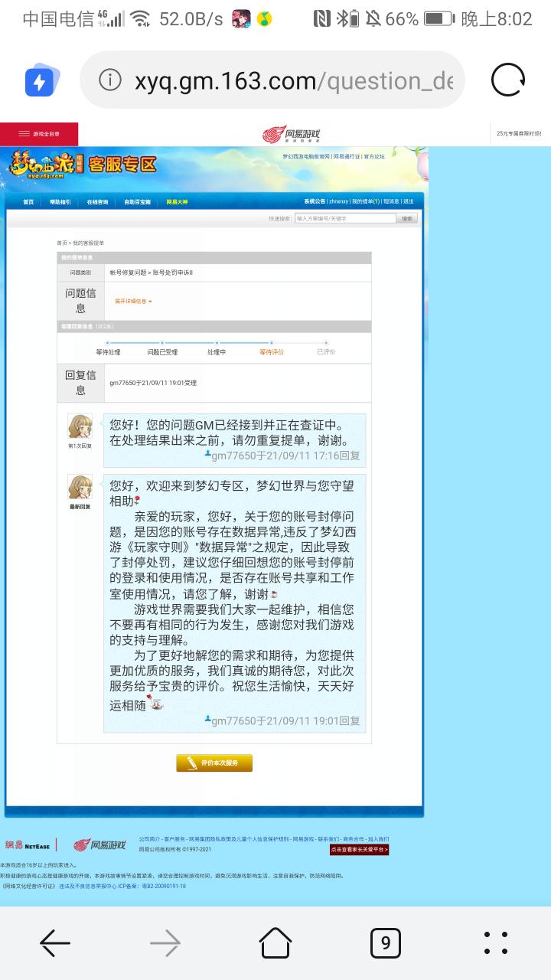
Task: Click the 第1次回复 GM avatar
Action: [x=80, y=426]
